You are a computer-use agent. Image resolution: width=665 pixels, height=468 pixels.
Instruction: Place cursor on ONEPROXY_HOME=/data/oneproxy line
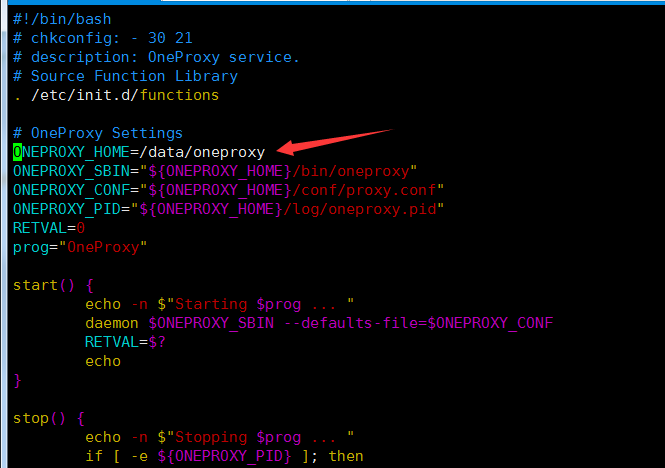(x=139, y=152)
